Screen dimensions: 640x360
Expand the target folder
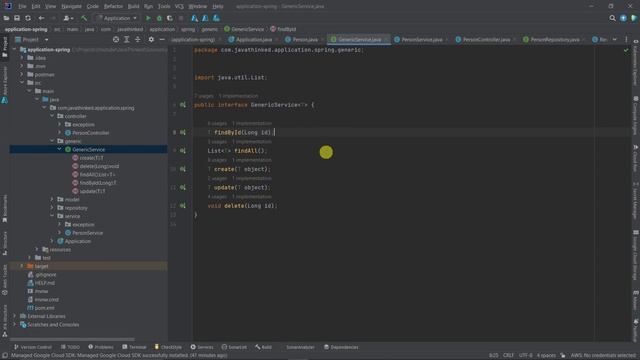pos(22,266)
